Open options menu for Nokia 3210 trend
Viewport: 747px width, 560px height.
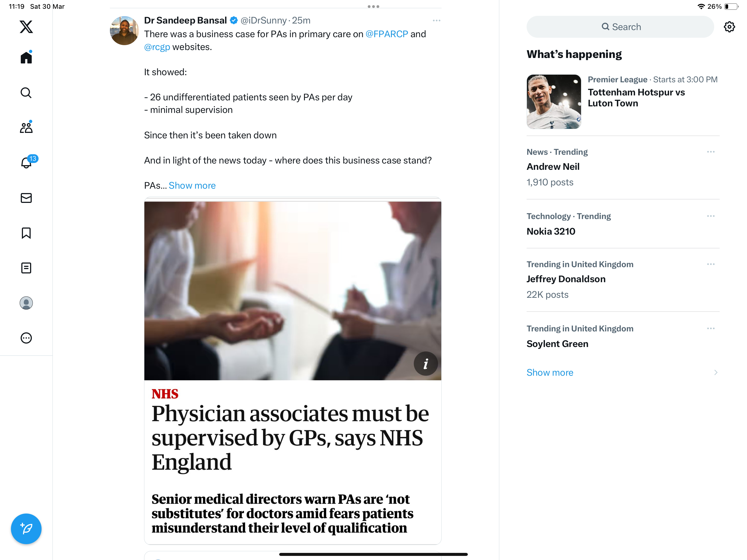711,216
